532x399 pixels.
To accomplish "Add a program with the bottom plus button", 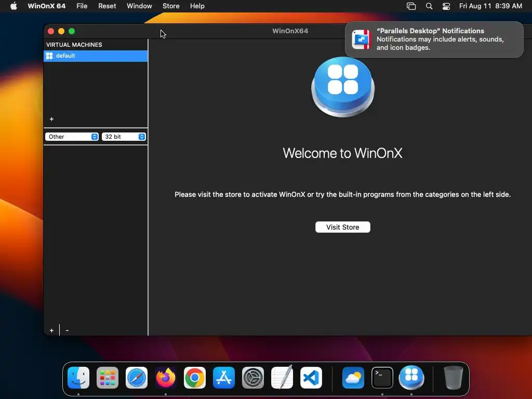I will point(51,330).
